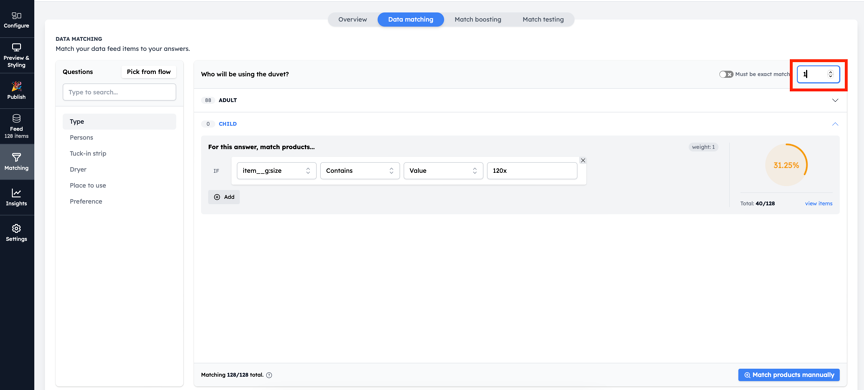This screenshot has height=390, width=864.
Task: Click the 120x value input field
Action: tap(532, 171)
